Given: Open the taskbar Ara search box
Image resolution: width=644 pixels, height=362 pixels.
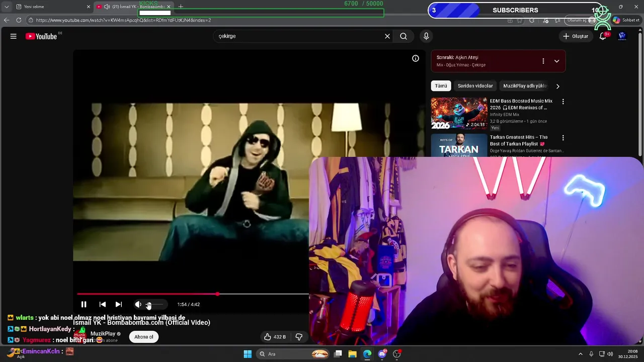Looking at the screenshot, I should click(x=294, y=354).
